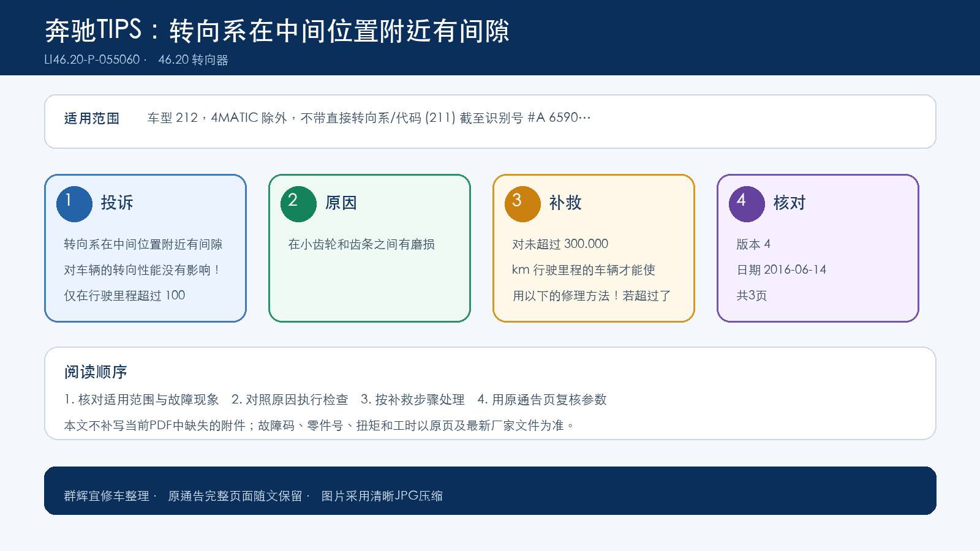Click step 2. 对照原因执行检查

(290, 400)
